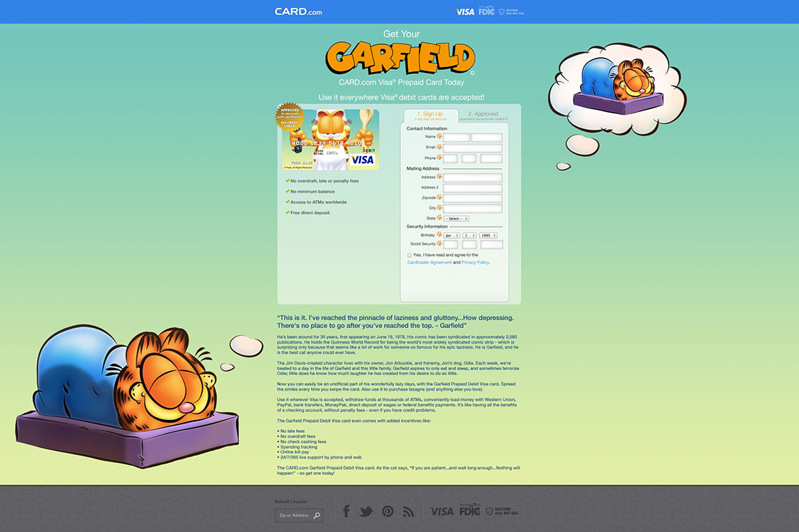Open the Privacy Policy link
This screenshot has width=799, height=532.
(x=475, y=262)
